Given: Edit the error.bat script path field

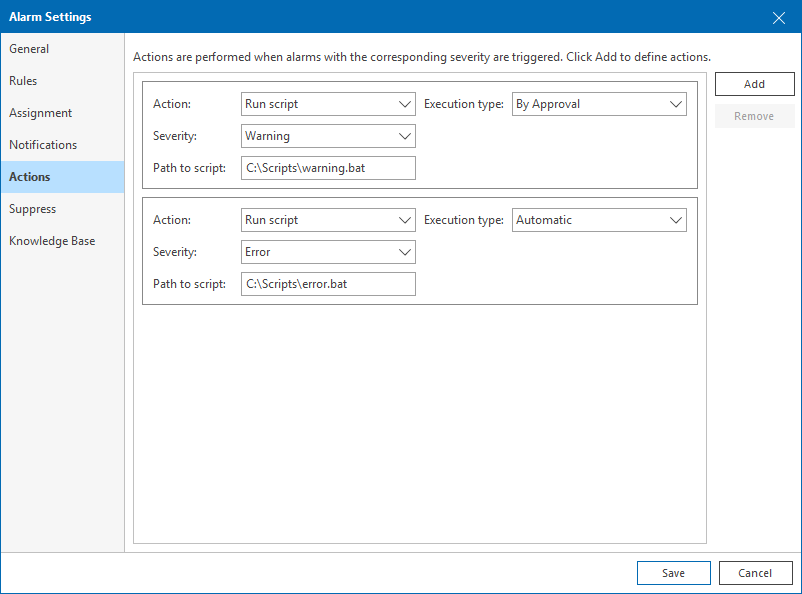Looking at the screenshot, I should click(x=328, y=284).
